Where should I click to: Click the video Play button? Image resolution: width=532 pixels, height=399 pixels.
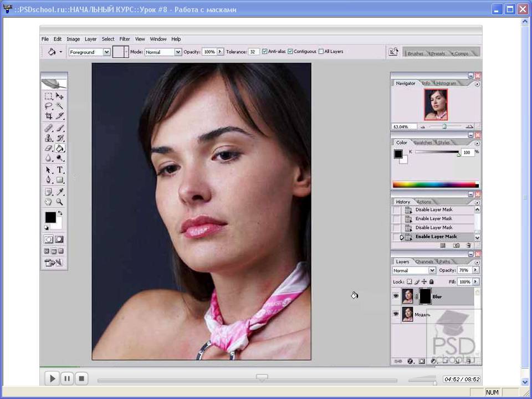pos(53,378)
